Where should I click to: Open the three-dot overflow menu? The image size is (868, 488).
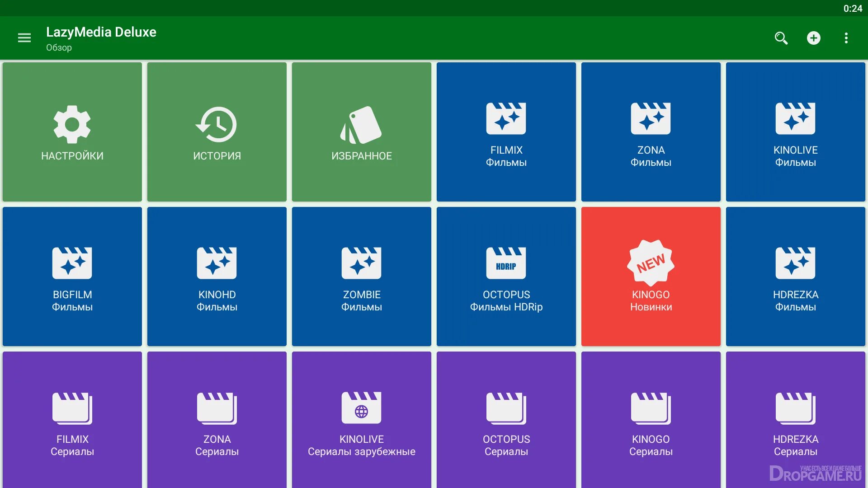click(x=846, y=38)
